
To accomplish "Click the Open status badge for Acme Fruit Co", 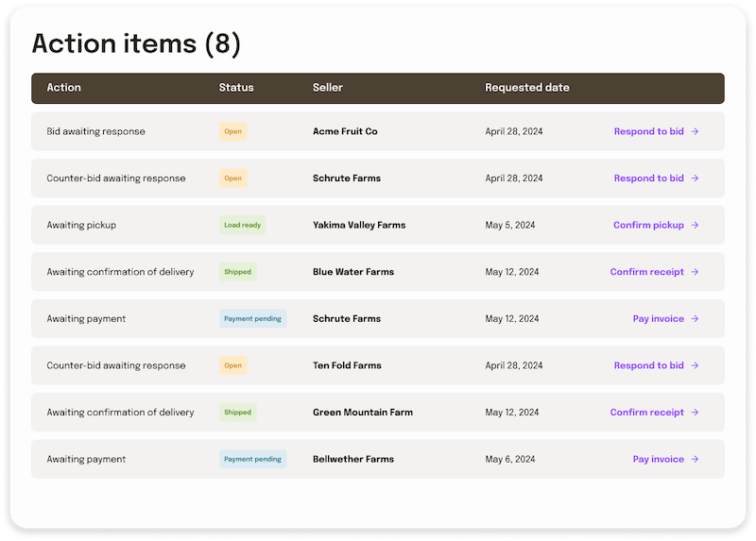I will point(233,131).
